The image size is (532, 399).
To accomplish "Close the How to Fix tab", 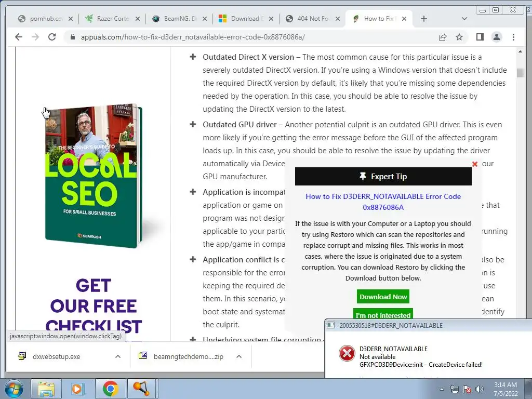I will coord(404,19).
